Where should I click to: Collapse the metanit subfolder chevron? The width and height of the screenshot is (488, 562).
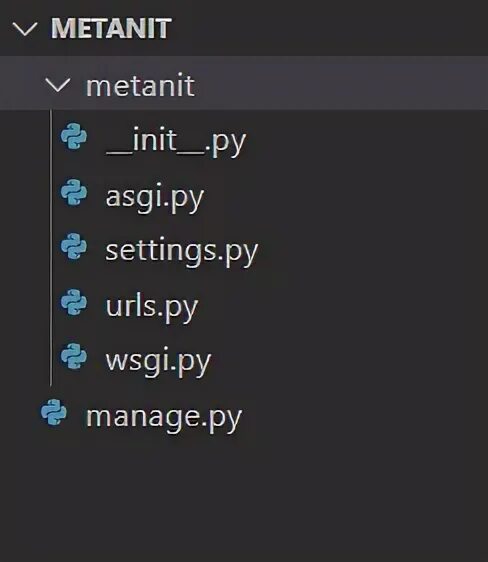58,85
